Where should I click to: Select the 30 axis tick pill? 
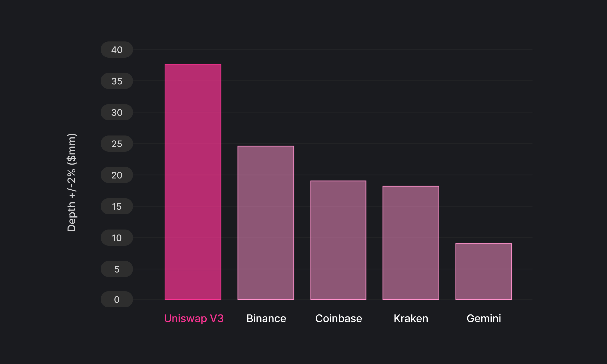[x=117, y=112]
